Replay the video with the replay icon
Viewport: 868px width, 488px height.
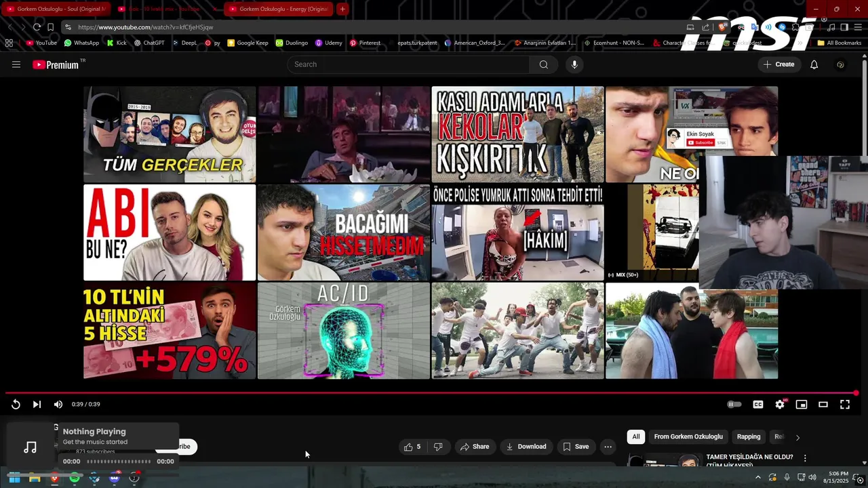(x=16, y=405)
